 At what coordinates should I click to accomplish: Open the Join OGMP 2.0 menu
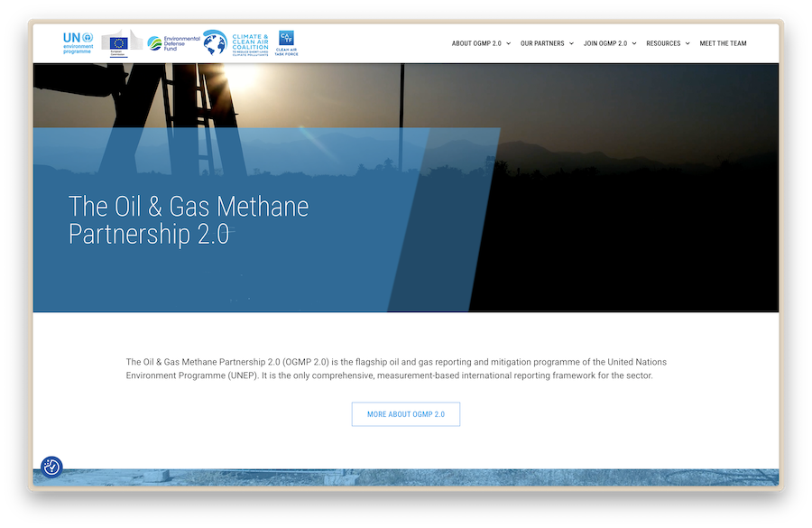click(x=605, y=43)
